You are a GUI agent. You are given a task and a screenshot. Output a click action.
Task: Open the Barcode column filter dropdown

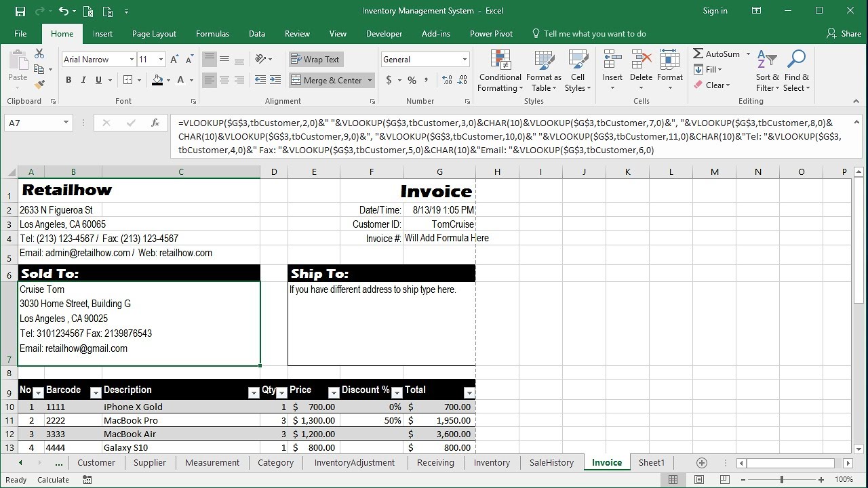point(96,392)
